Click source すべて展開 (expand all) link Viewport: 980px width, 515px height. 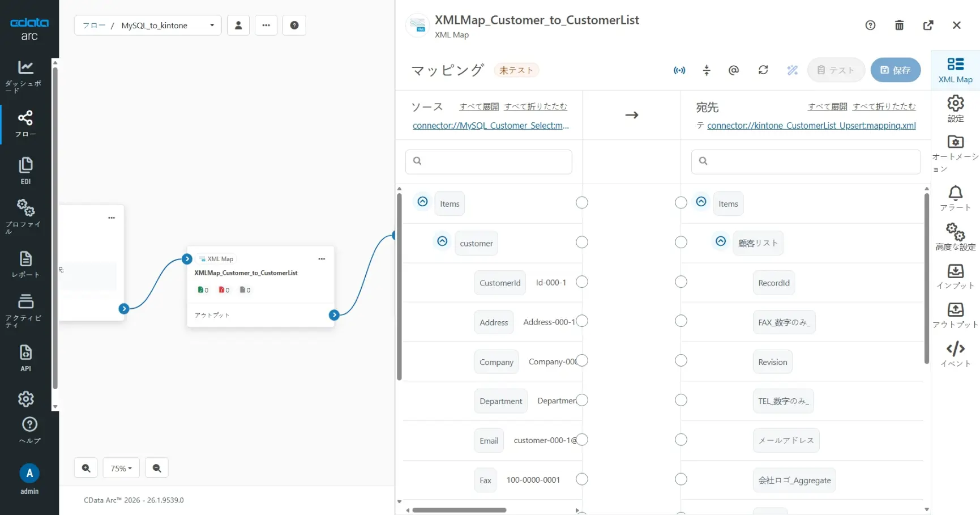click(479, 107)
